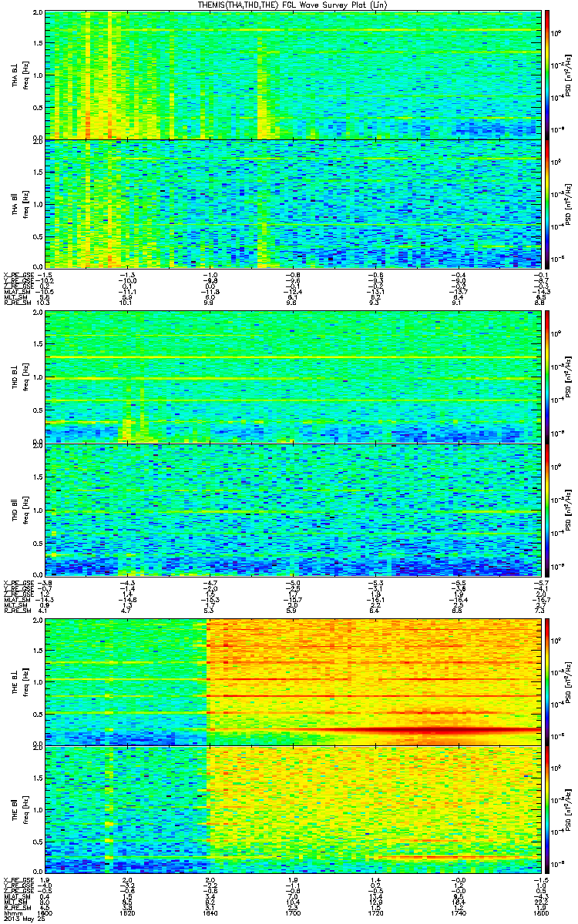Click the 1640 time tick label
This screenshot has width=578, height=924.
pos(210,913)
